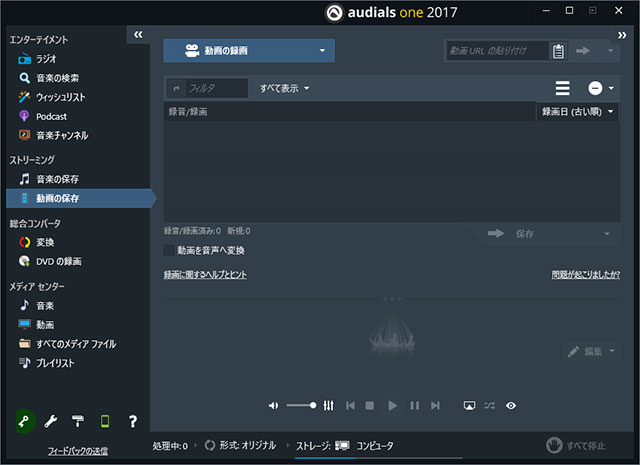Open the 動画の録画 dropdown button
Viewport: 640px width, 465px height.
(249, 51)
